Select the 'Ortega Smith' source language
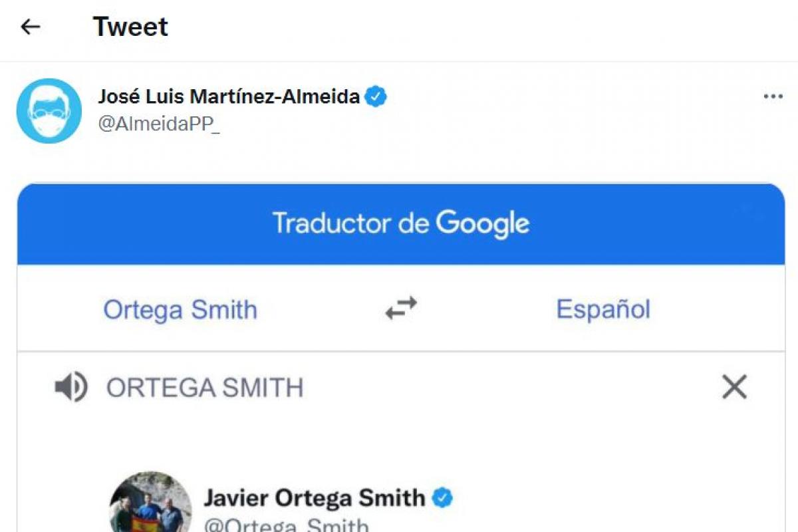The height and width of the screenshot is (532, 798). (x=180, y=309)
